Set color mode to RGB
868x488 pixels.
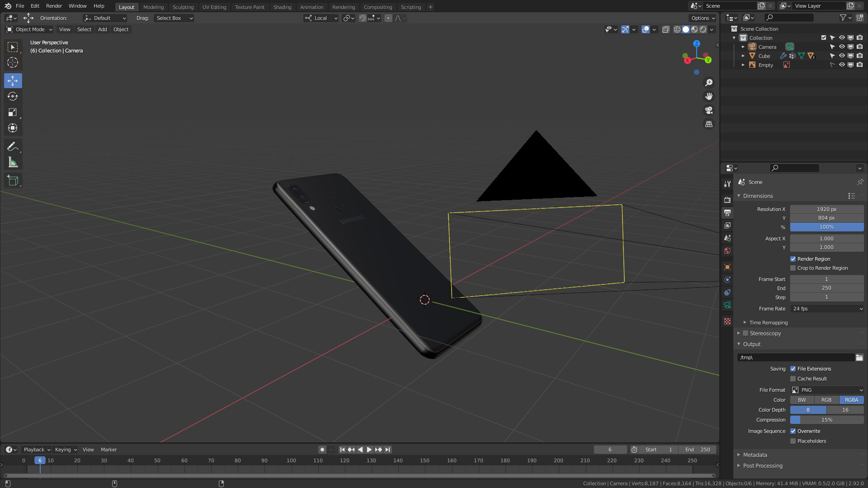[826, 400]
